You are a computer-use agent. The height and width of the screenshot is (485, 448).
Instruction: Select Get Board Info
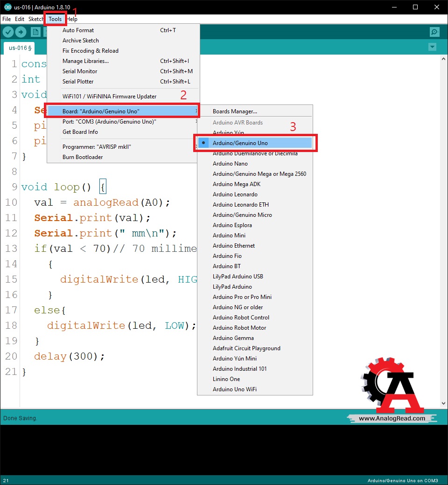pyautogui.click(x=123, y=132)
